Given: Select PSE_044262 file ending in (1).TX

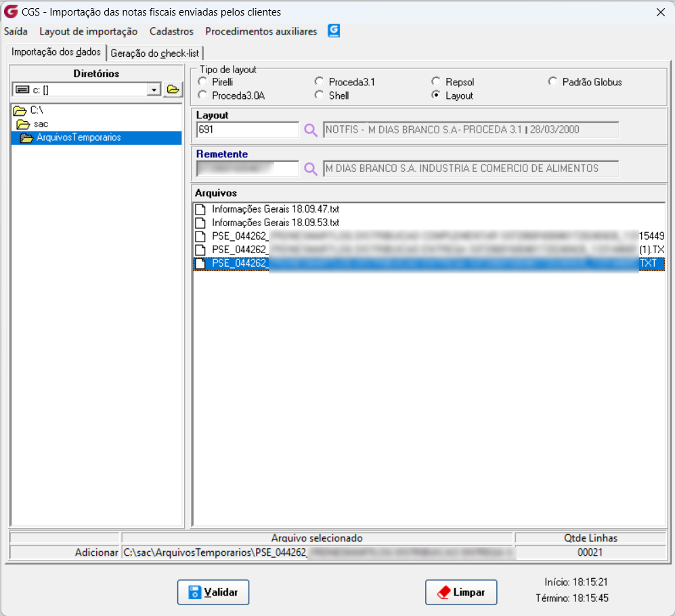Looking at the screenshot, I should coord(429,250).
